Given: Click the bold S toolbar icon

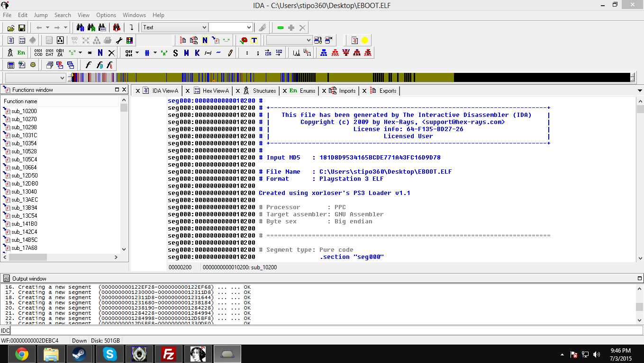Looking at the screenshot, I should point(175,53).
